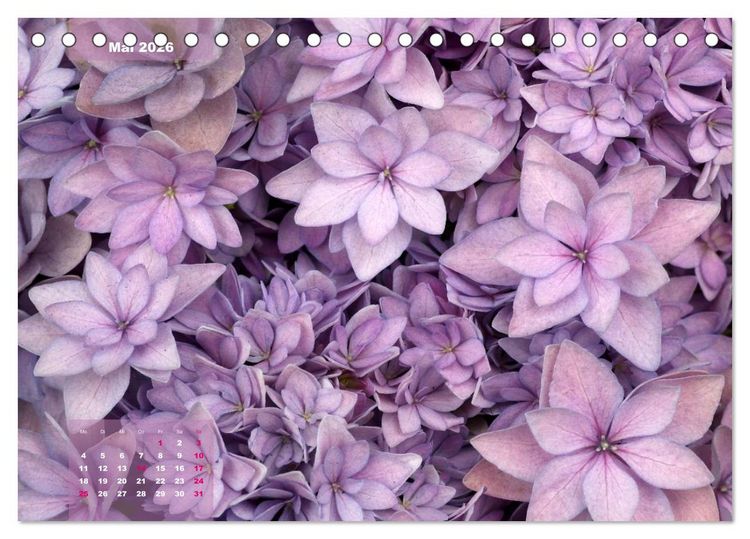
Task: Click calendar date 8
Action: point(160,456)
